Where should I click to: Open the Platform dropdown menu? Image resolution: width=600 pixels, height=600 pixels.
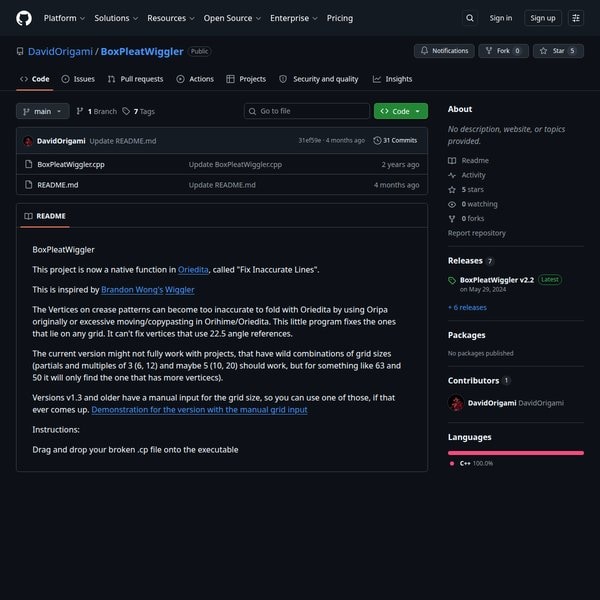pos(64,18)
